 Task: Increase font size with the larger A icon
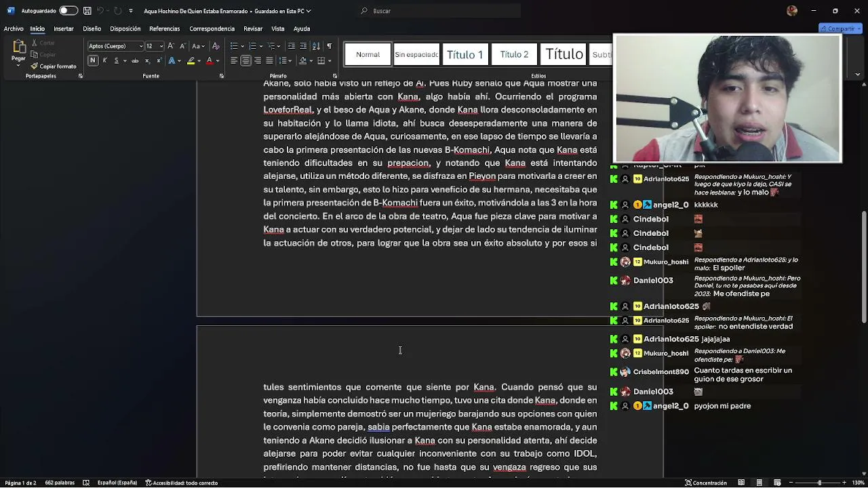pos(171,46)
